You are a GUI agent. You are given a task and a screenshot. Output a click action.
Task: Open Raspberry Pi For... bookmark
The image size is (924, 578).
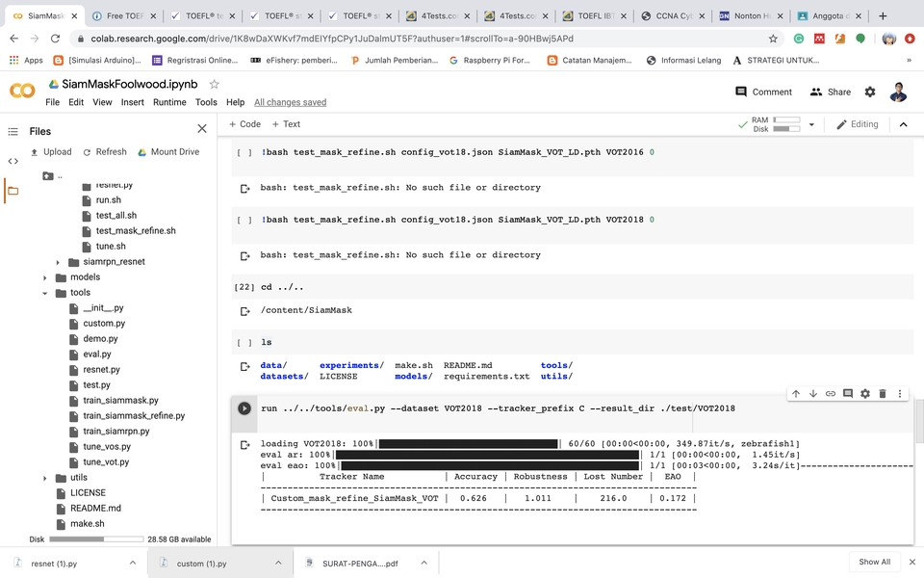click(490, 60)
